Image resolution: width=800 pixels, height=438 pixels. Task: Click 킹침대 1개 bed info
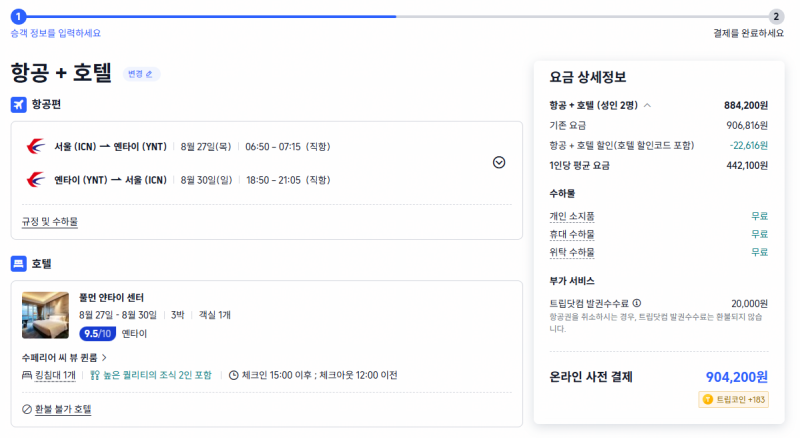tap(55, 375)
